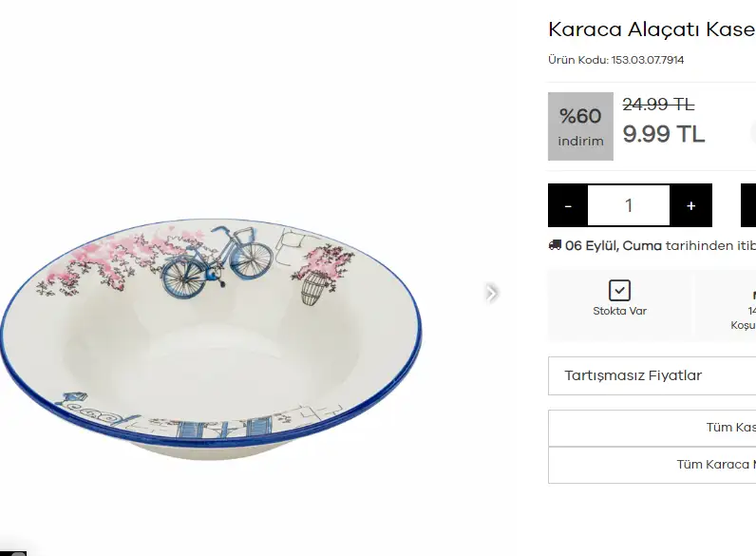Open the Tüm Kas… category button
The image size is (756, 556).
point(730,428)
